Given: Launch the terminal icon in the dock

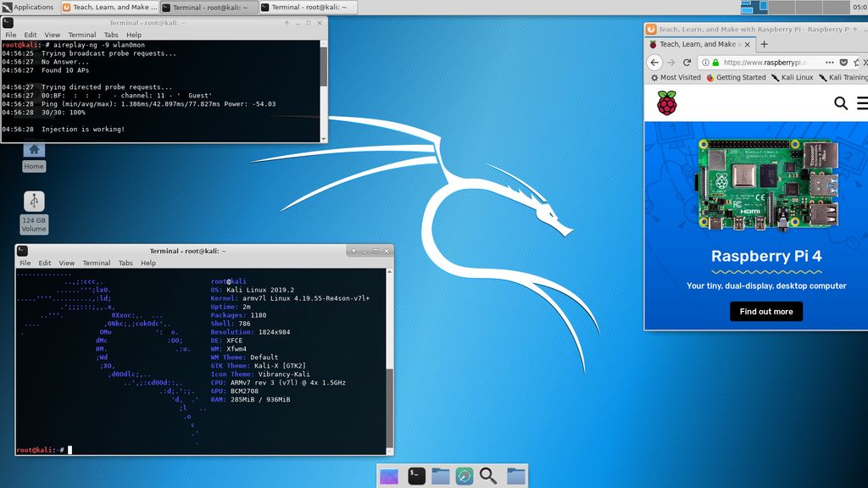Looking at the screenshot, I should pyautogui.click(x=415, y=475).
